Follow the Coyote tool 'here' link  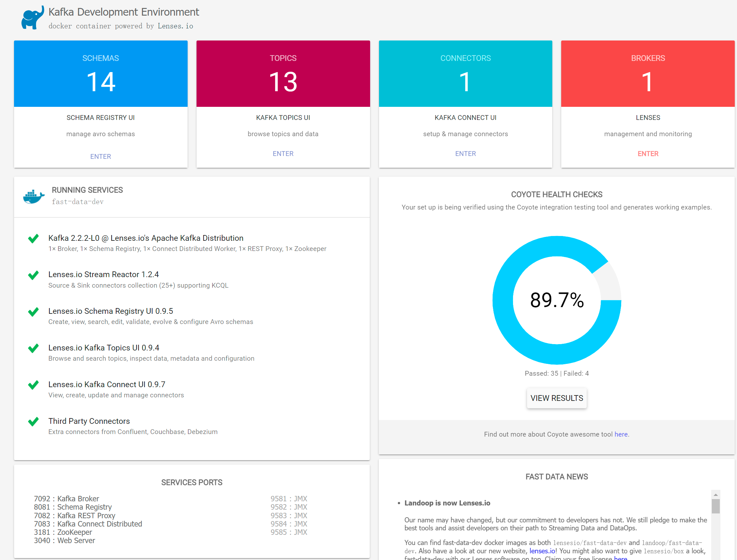(x=621, y=434)
